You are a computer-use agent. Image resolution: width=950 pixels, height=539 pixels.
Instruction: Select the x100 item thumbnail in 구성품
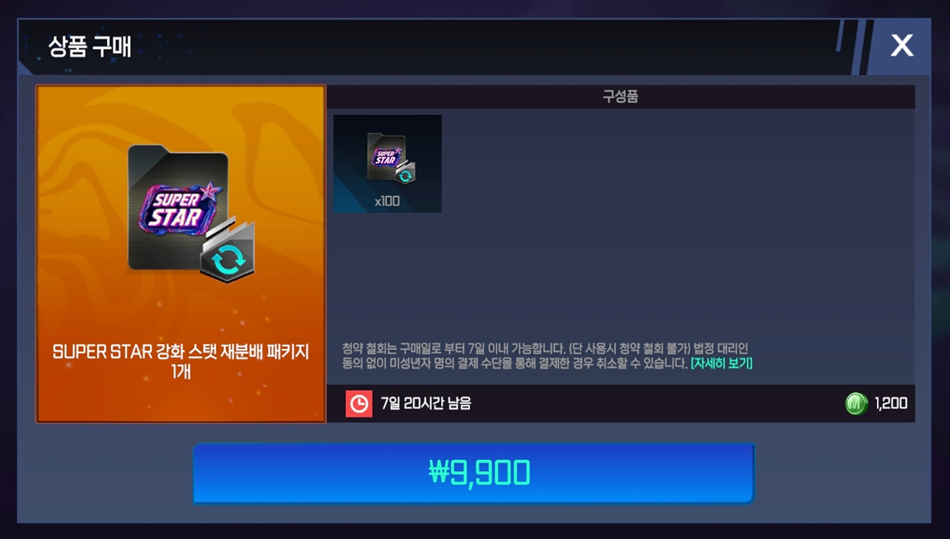click(387, 164)
